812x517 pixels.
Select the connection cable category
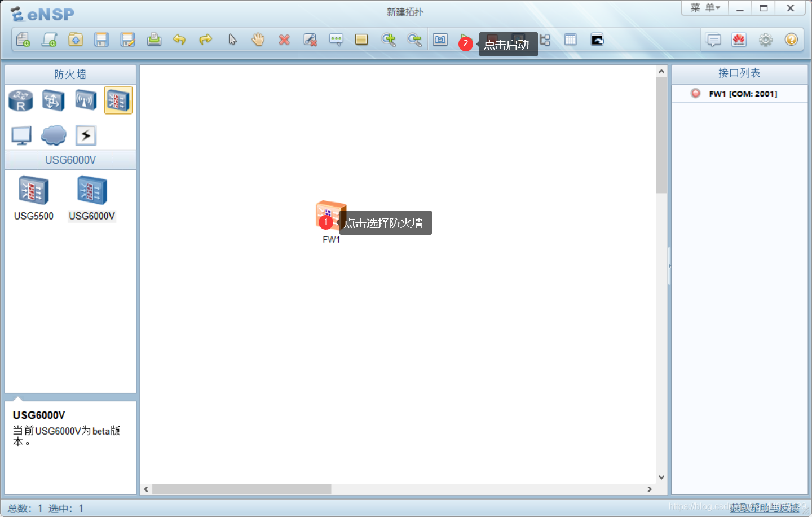tap(86, 135)
